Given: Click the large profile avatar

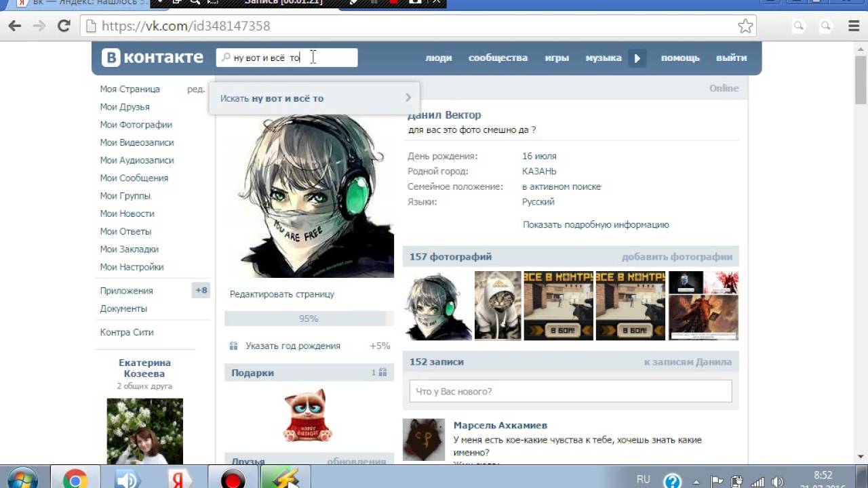Looking at the screenshot, I should 309,196.
